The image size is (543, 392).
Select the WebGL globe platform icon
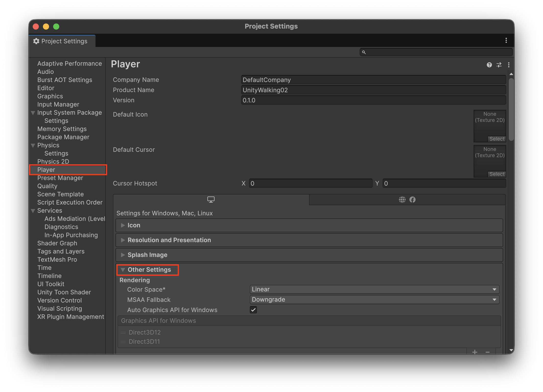tap(402, 200)
